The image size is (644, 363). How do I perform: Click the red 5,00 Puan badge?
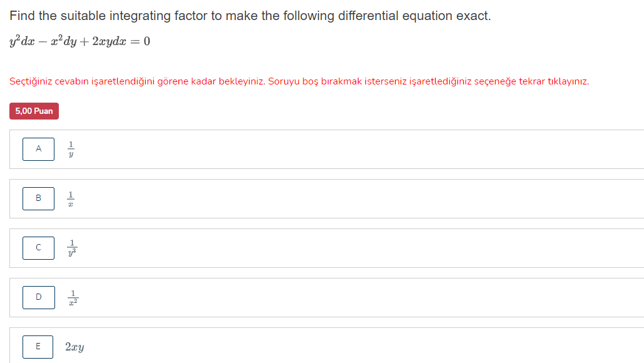click(33, 111)
